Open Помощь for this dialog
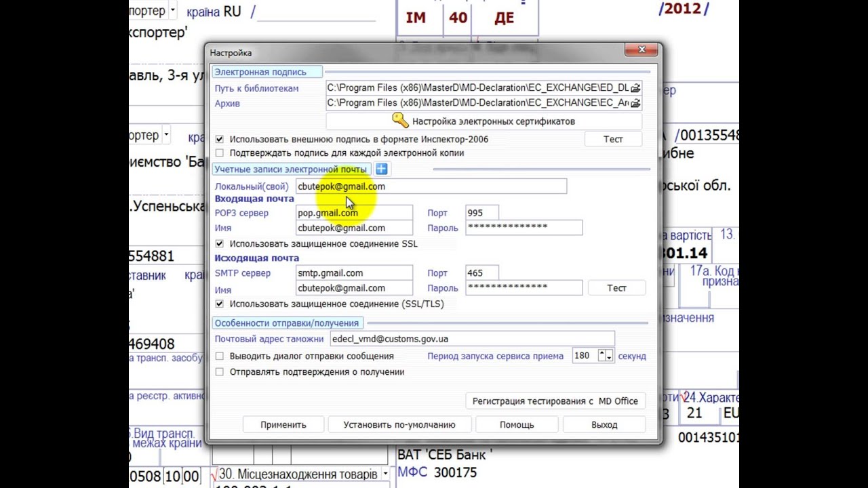The width and height of the screenshot is (868, 488). coord(517,425)
